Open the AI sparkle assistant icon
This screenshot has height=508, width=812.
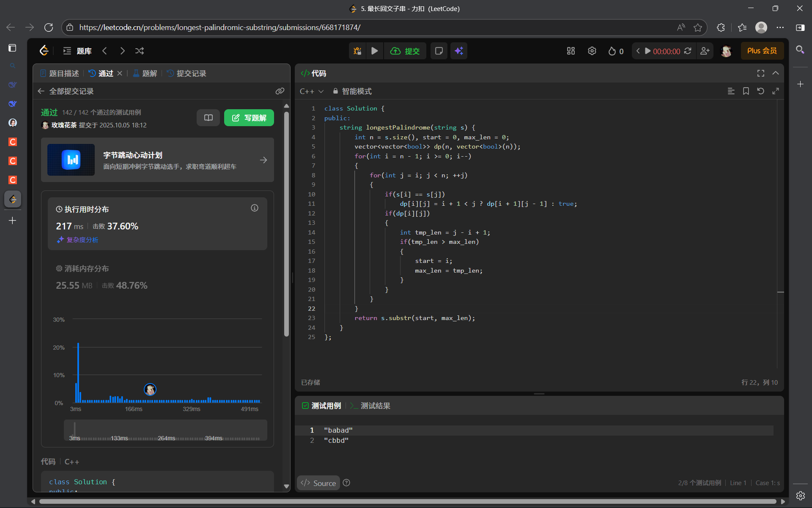click(x=459, y=51)
